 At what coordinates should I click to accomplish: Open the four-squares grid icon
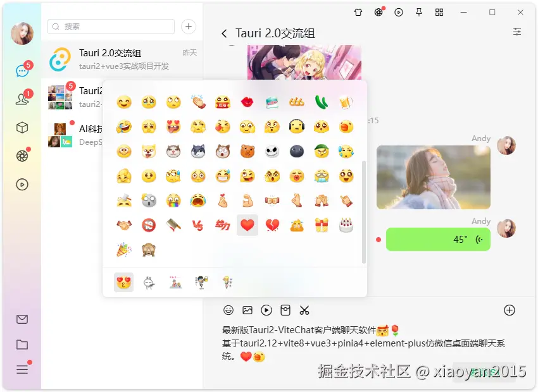coord(439,13)
